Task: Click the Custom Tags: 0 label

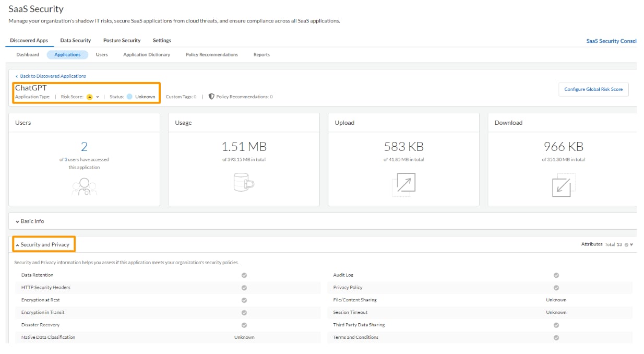Action: coord(181,97)
